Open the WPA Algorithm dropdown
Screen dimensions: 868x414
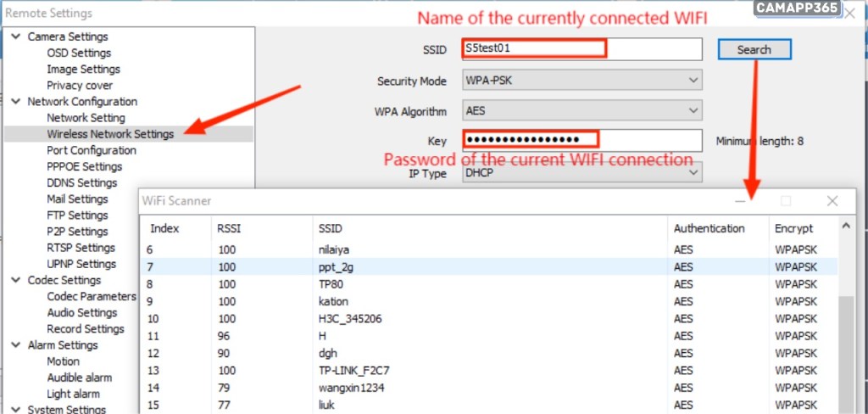click(582, 111)
